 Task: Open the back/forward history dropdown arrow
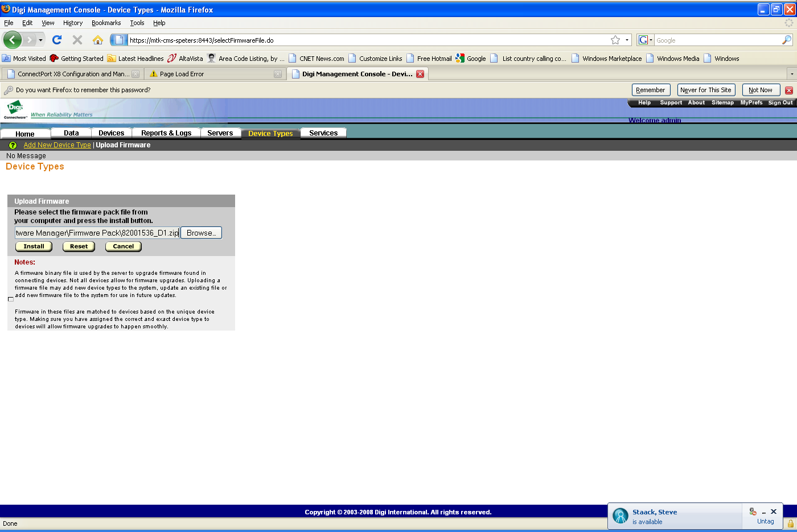point(40,40)
